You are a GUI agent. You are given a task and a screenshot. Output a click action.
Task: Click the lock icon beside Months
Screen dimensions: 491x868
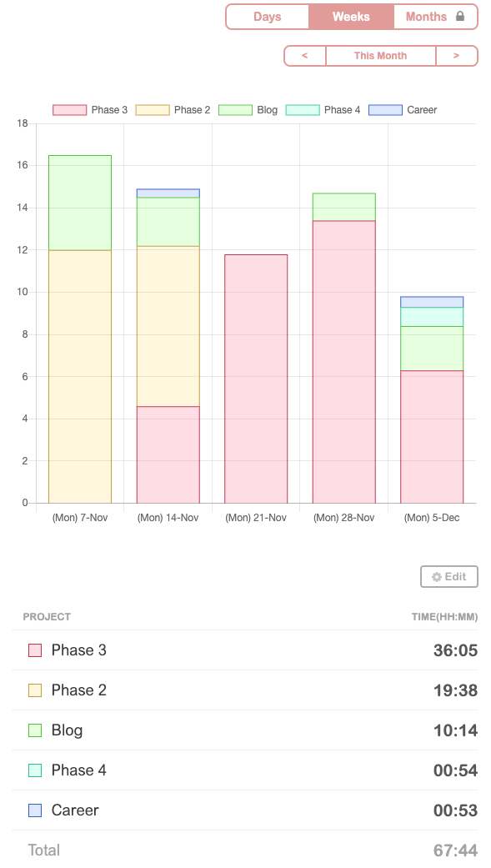pos(460,16)
